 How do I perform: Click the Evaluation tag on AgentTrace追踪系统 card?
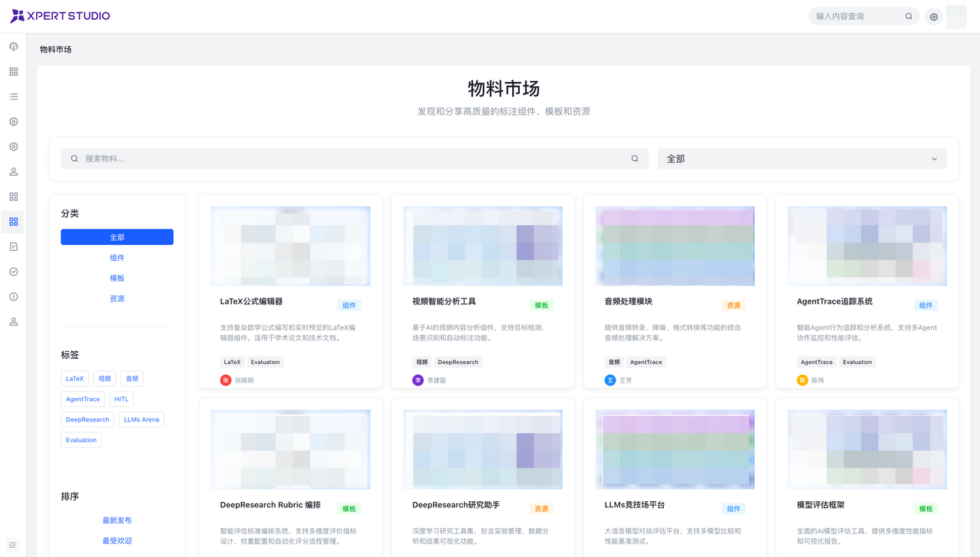pos(857,363)
